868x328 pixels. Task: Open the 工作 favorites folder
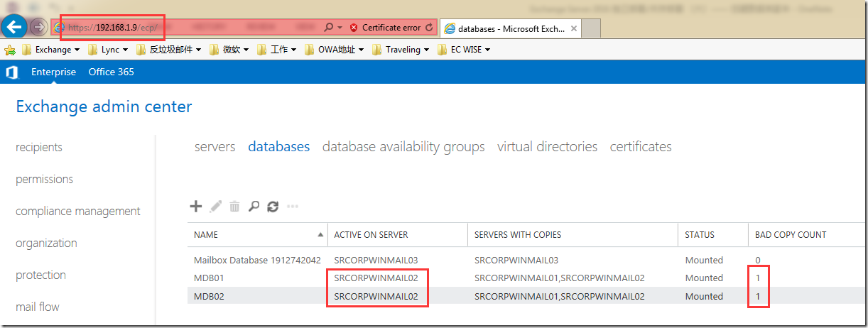[x=277, y=50]
